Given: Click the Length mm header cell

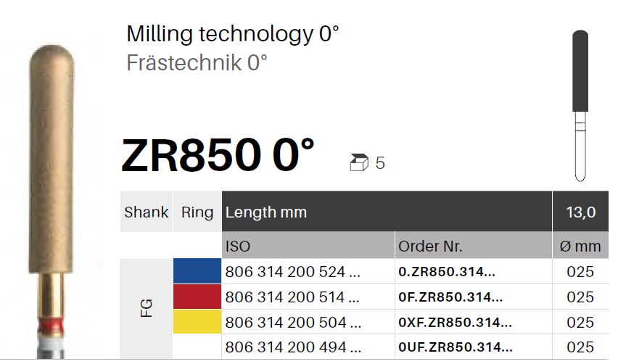Looking at the screenshot, I should [x=387, y=212].
